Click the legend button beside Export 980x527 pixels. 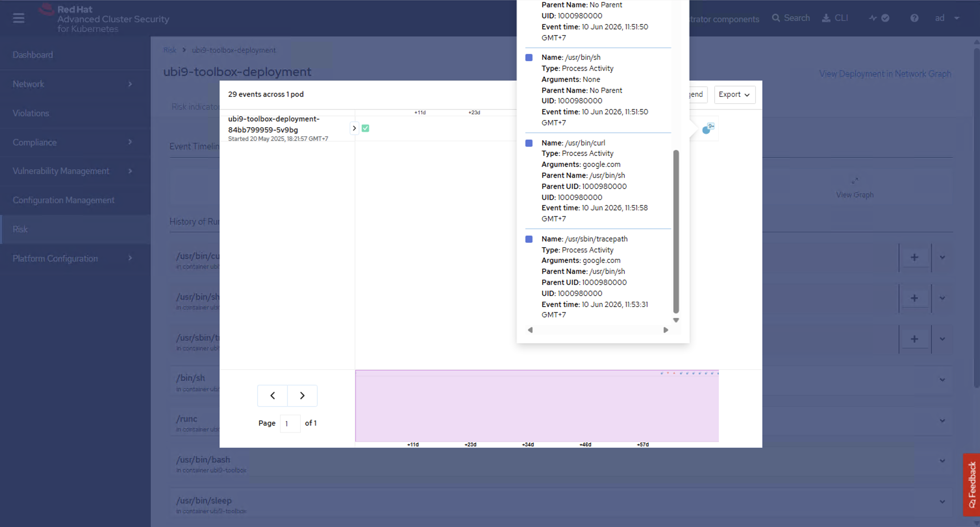[x=698, y=94]
